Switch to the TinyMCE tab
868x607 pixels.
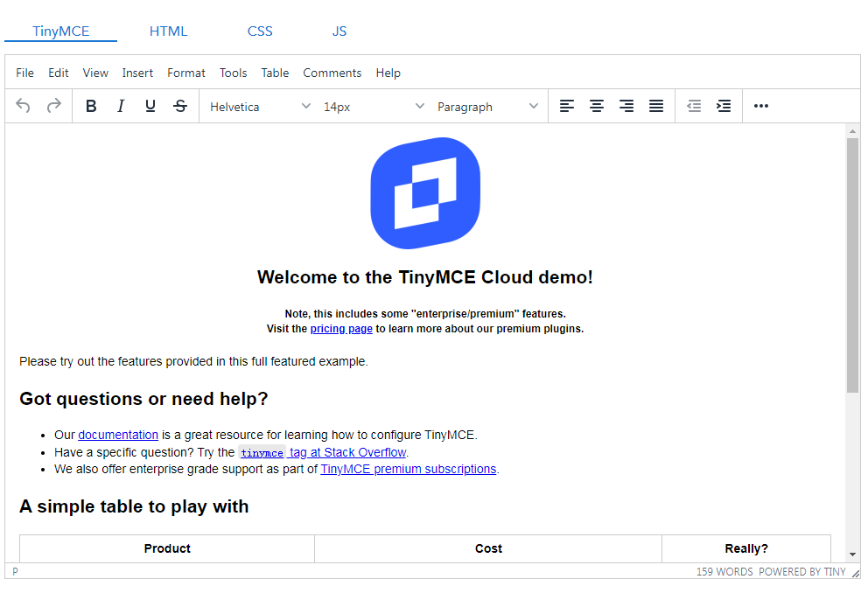[61, 31]
